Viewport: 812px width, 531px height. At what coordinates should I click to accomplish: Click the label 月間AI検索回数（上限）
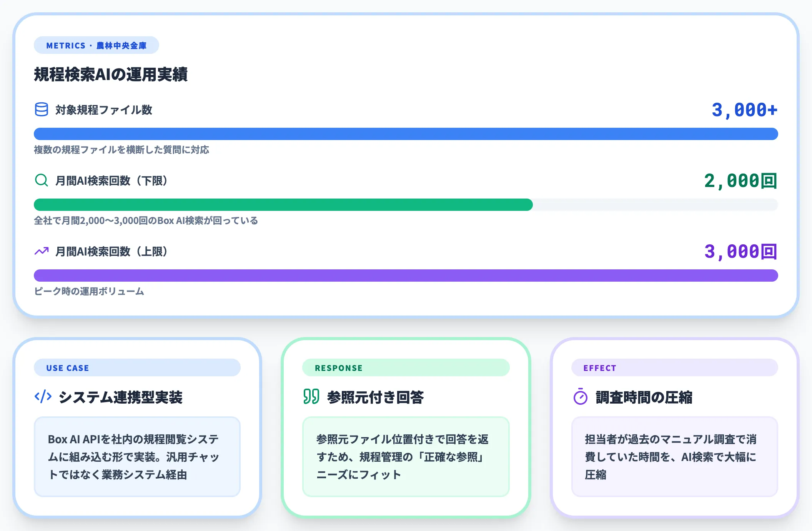(x=111, y=251)
